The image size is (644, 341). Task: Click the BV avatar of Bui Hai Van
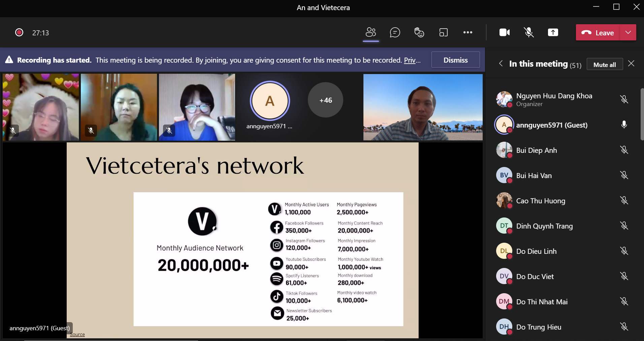[x=504, y=175]
